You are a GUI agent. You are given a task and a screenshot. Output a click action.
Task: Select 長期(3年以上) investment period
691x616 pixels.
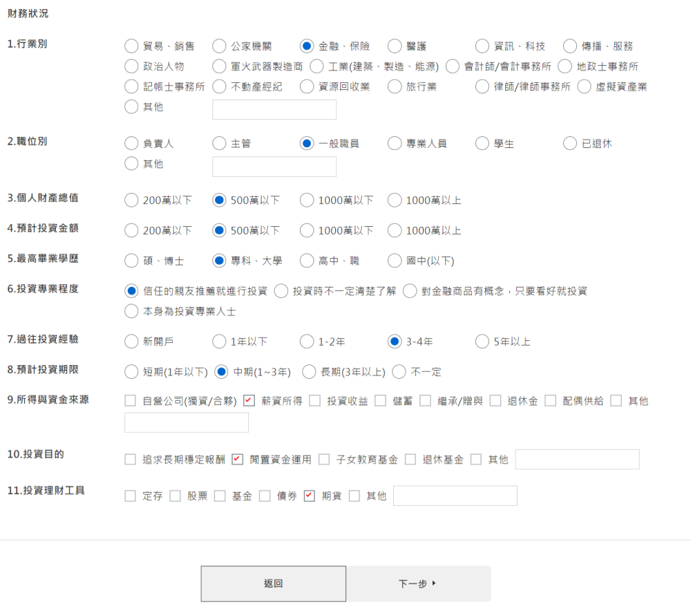pos(310,372)
